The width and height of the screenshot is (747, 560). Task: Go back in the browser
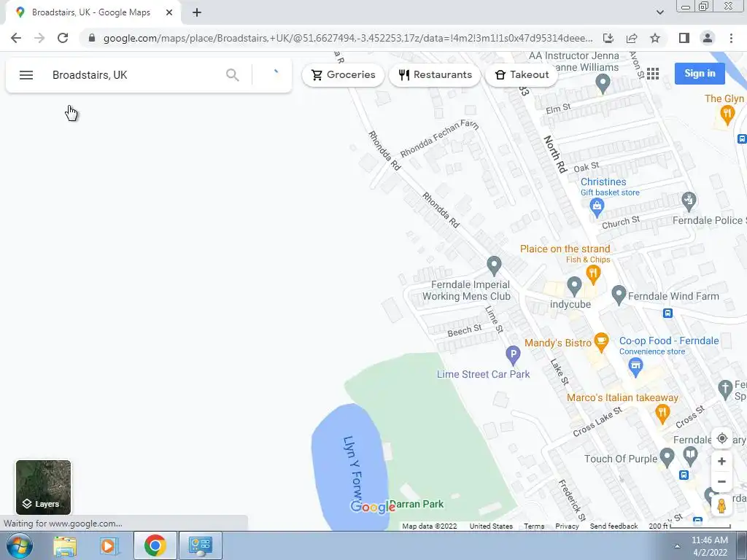point(16,38)
